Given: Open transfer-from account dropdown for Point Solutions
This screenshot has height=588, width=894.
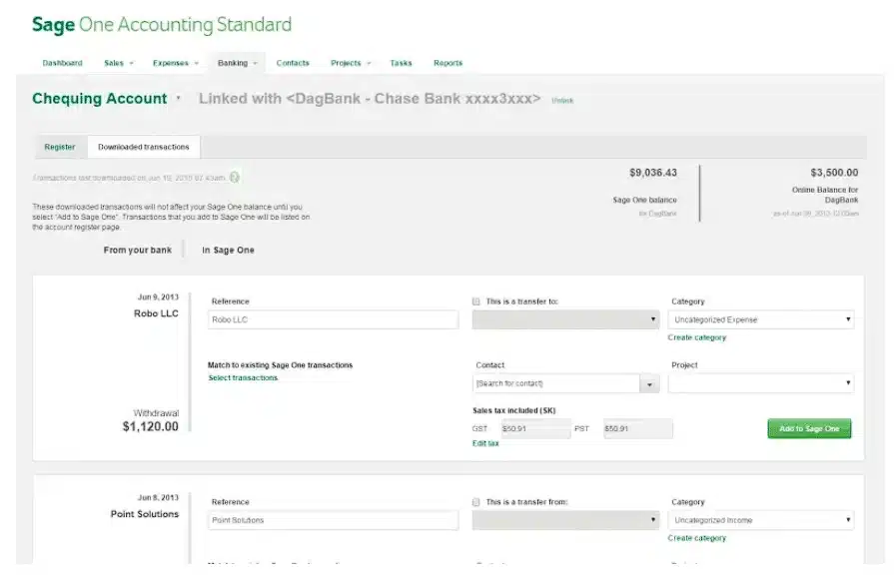Looking at the screenshot, I should coord(565,520).
